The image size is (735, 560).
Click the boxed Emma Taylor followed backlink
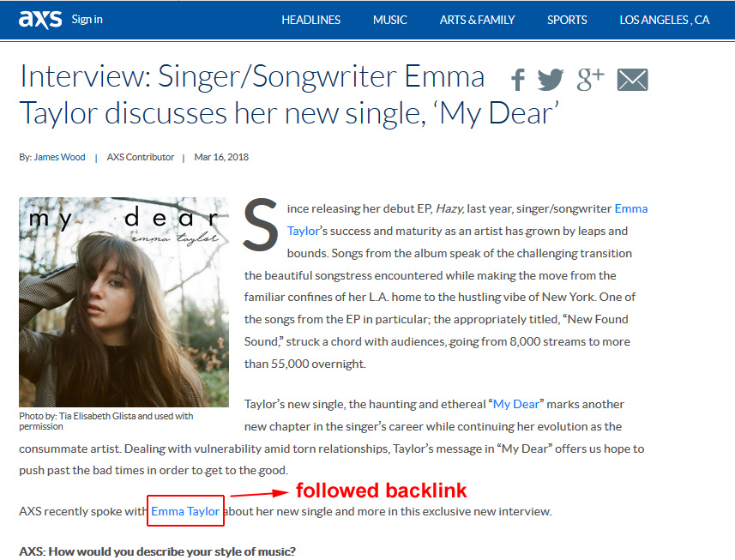tap(185, 511)
